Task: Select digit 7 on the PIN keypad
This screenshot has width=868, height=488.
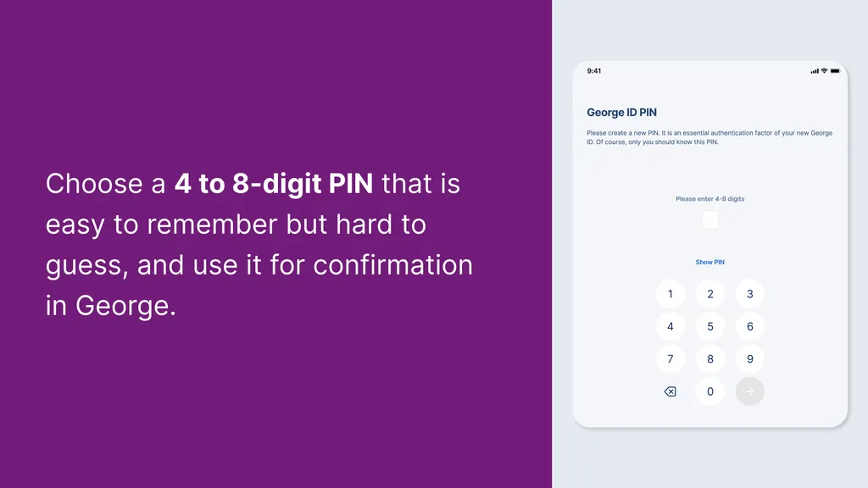Action: pyautogui.click(x=670, y=358)
